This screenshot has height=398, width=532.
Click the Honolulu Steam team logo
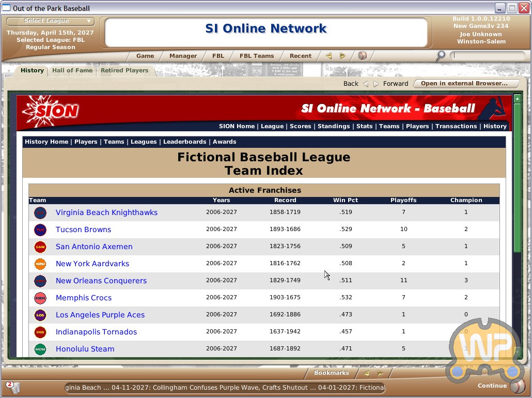40,349
